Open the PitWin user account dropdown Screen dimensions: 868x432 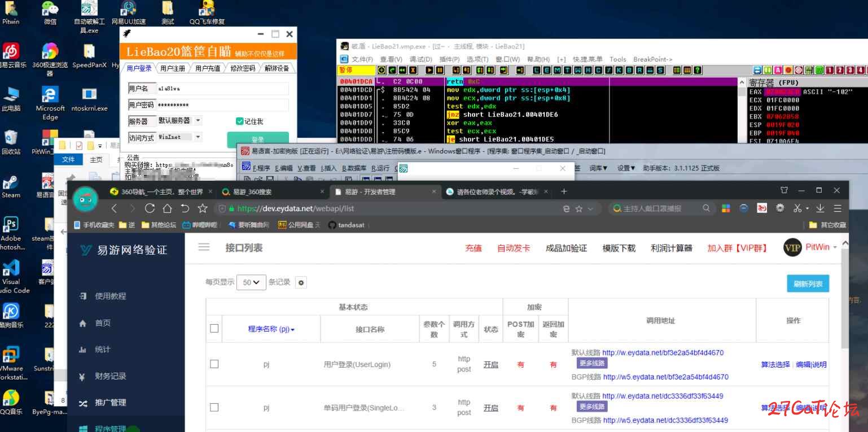[821, 247]
